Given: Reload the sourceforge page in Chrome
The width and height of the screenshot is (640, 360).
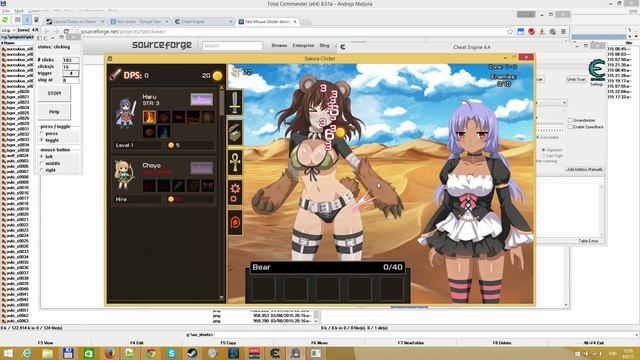Looking at the screenshot, I should click(66, 31).
